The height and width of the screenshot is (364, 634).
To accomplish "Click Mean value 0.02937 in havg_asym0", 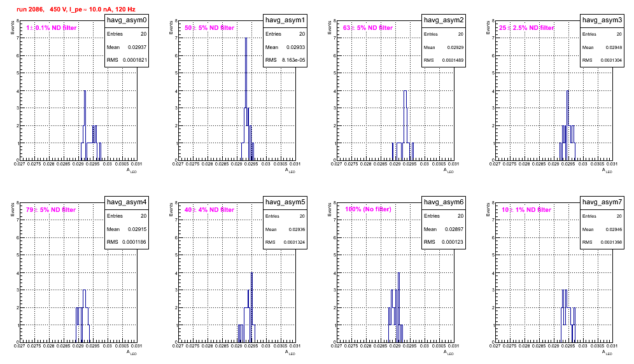I will tap(137, 47).
